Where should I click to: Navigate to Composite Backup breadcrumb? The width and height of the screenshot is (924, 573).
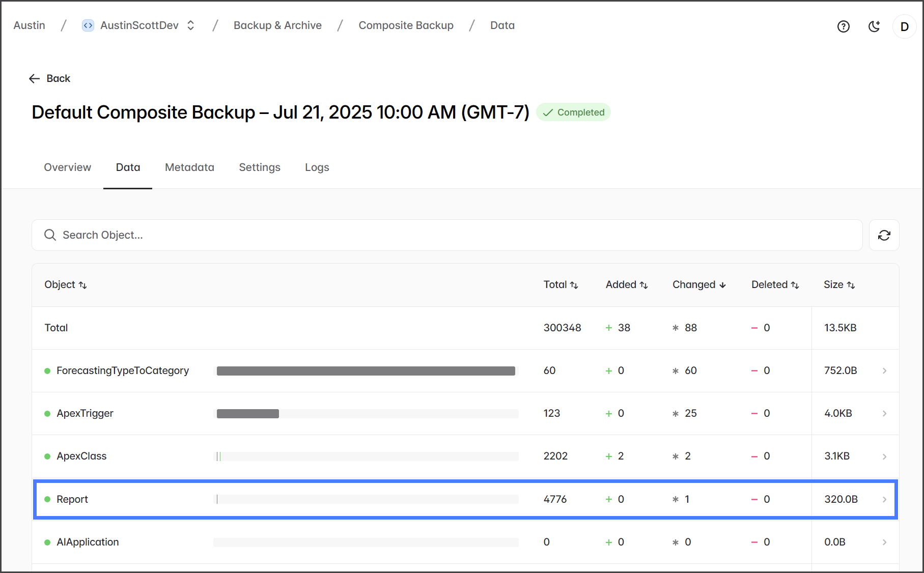pos(406,25)
